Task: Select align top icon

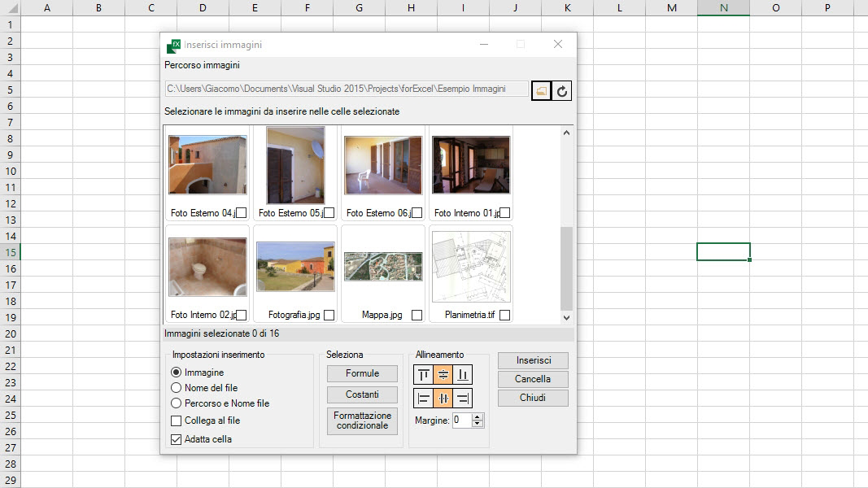Action: tap(424, 375)
